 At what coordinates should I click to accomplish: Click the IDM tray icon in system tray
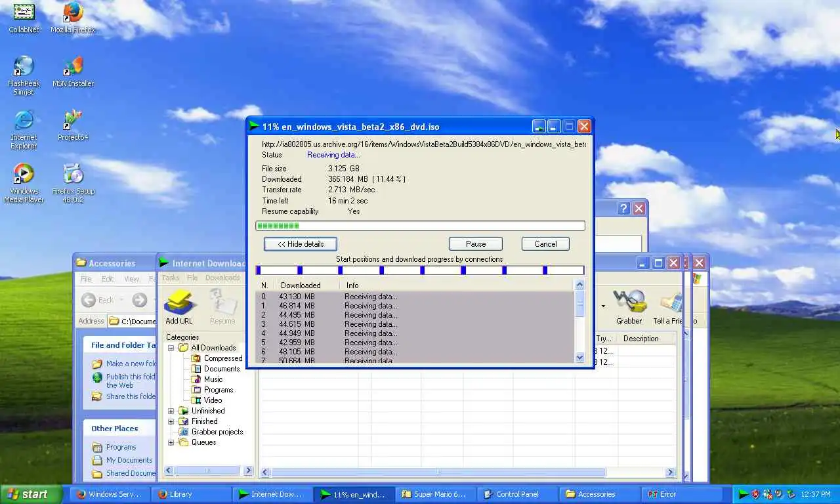[744, 494]
